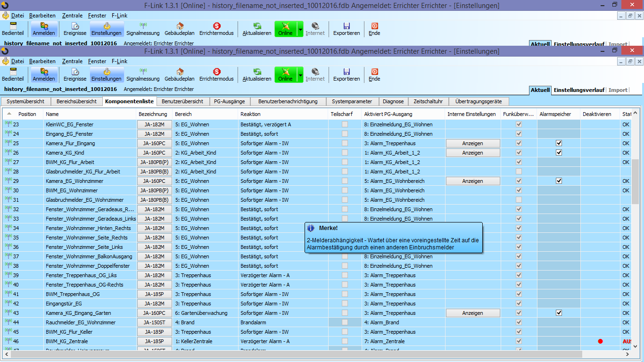Screen dimensions: 644x362
Task: Open Reaktion cell for Eingangstür_EG
Action: point(283,304)
